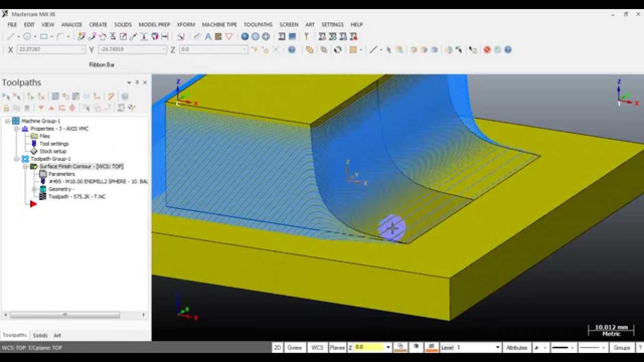
Task: Collapse the Toolpath Group-1 node
Action: (16, 159)
